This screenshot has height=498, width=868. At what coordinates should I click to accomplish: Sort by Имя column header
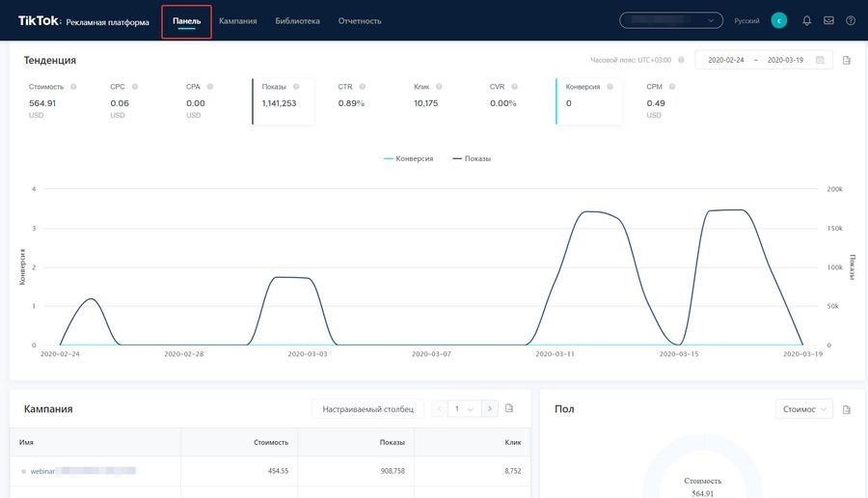(26, 442)
